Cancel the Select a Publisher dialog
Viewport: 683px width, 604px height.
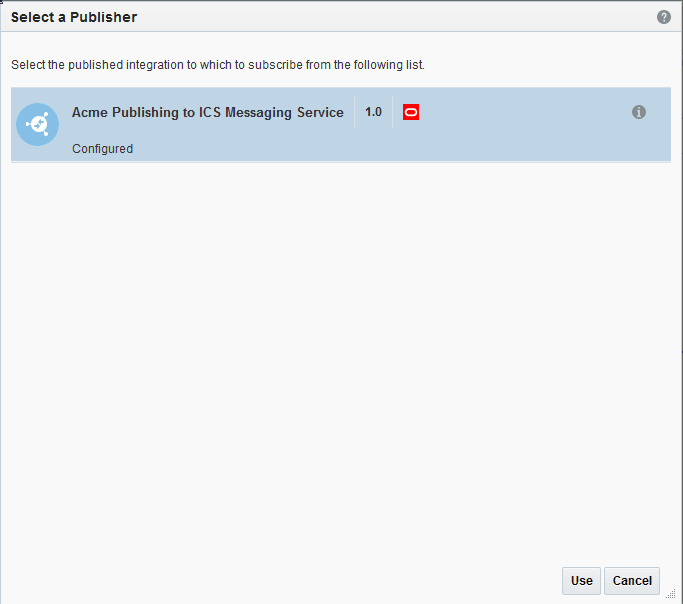click(632, 580)
